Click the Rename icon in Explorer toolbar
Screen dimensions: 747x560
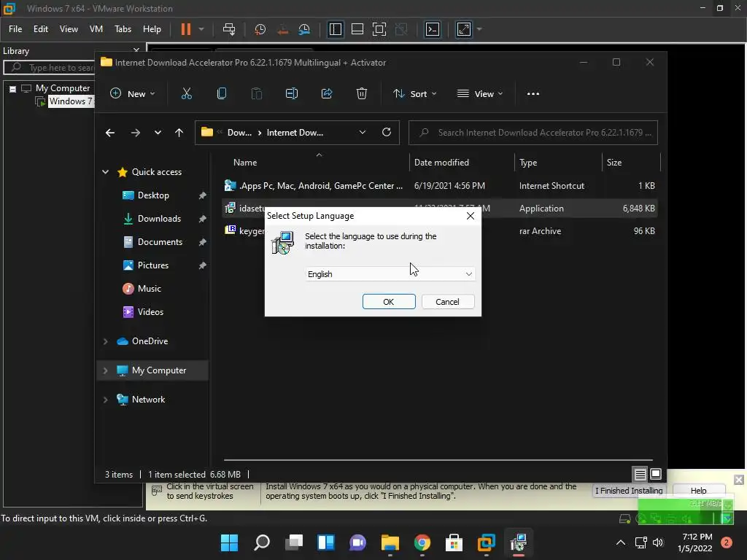pos(292,94)
